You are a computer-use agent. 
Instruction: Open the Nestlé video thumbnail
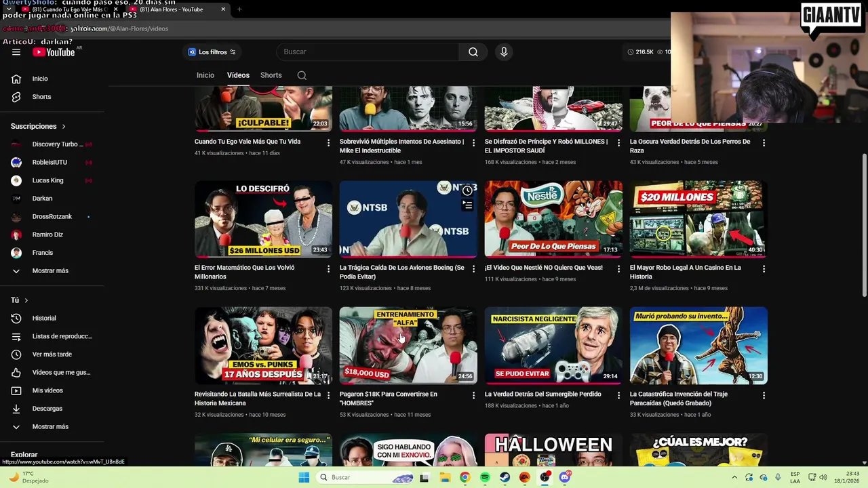coord(553,219)
